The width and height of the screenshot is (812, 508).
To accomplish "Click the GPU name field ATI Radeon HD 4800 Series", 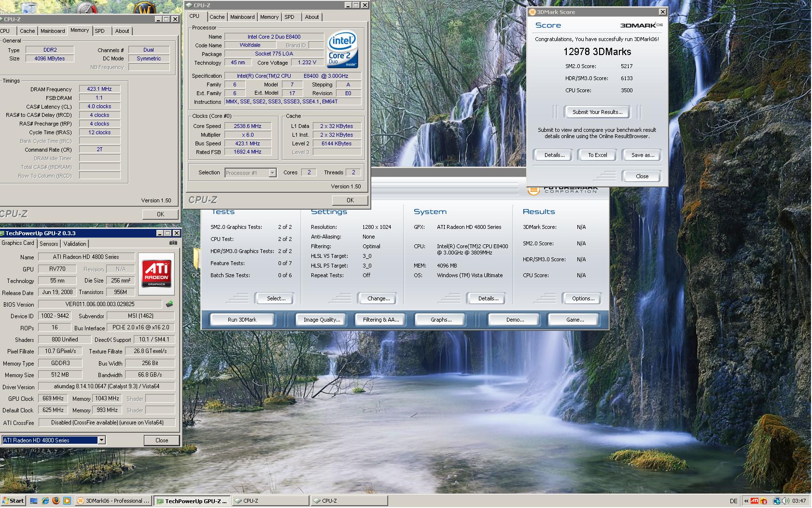I will (86, 257).
